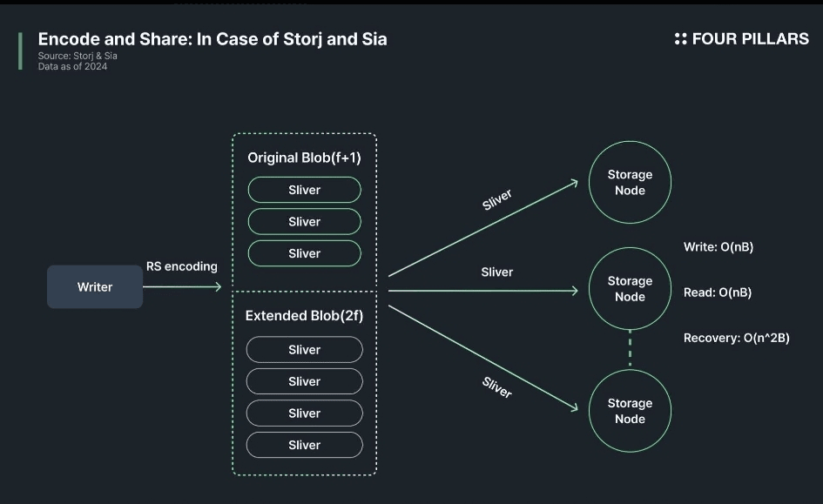823x504 pixels.
Task: Click the first Sliver pill under Original Blob
Action: [305, 190]
